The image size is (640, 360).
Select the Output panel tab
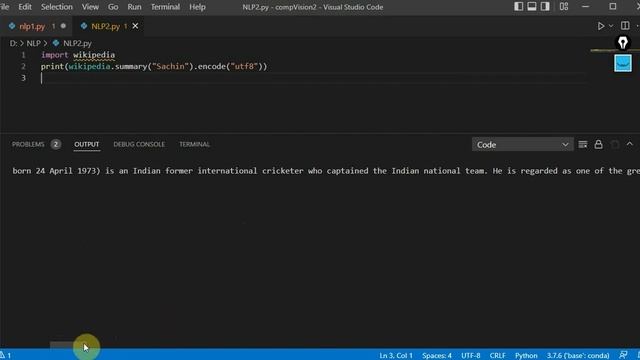[x=87, y=144]
